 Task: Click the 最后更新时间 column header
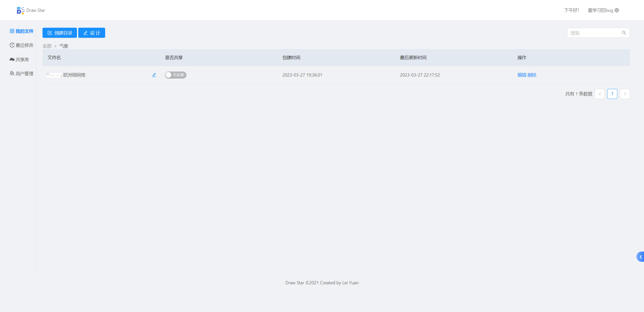(x=413, y=57)
